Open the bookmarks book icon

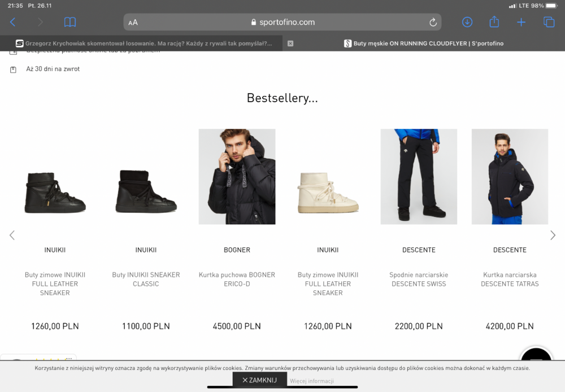(70, 23)
